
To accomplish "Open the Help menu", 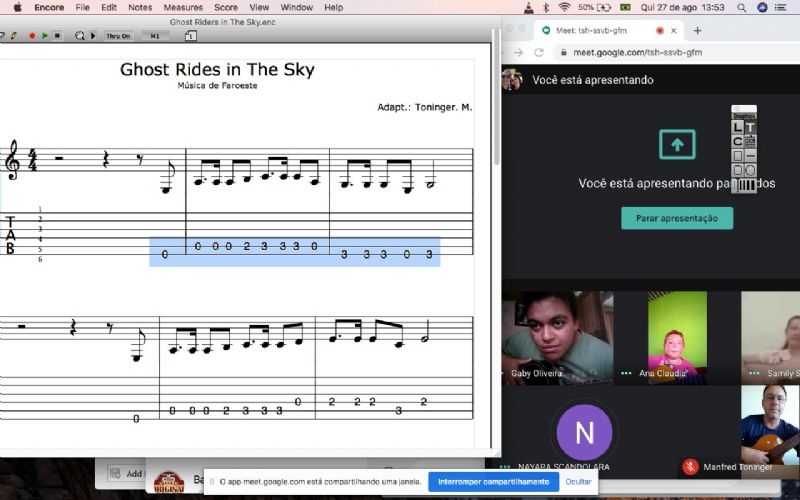I will (x=334, y=7).
